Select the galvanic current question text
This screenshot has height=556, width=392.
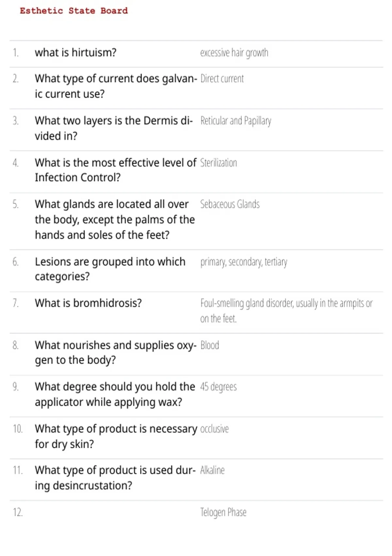tap(116, 86)
